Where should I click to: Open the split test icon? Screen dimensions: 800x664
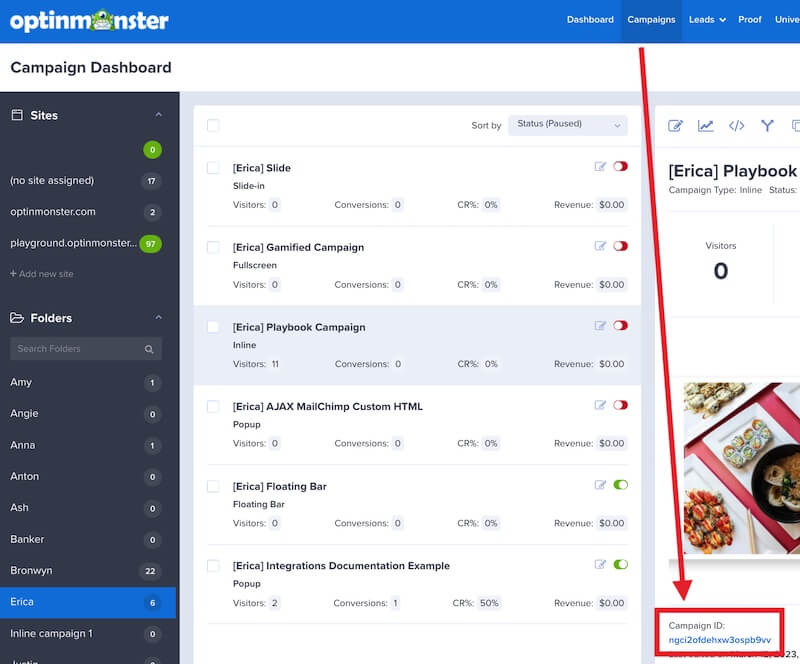[x=767, y=126]
